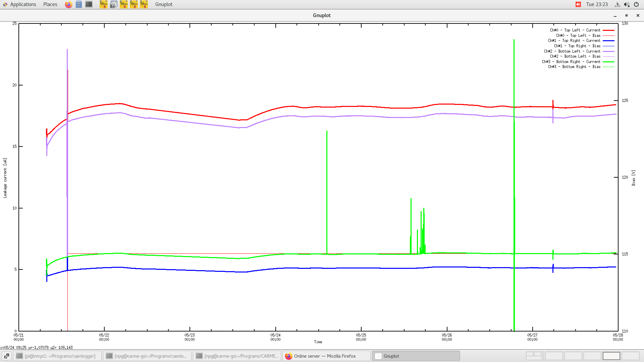Viewport: 644px width, 362px height.
Task: Switch to pi@nnrpi1 caenlogger terminal window
Action: pos(57,356)
